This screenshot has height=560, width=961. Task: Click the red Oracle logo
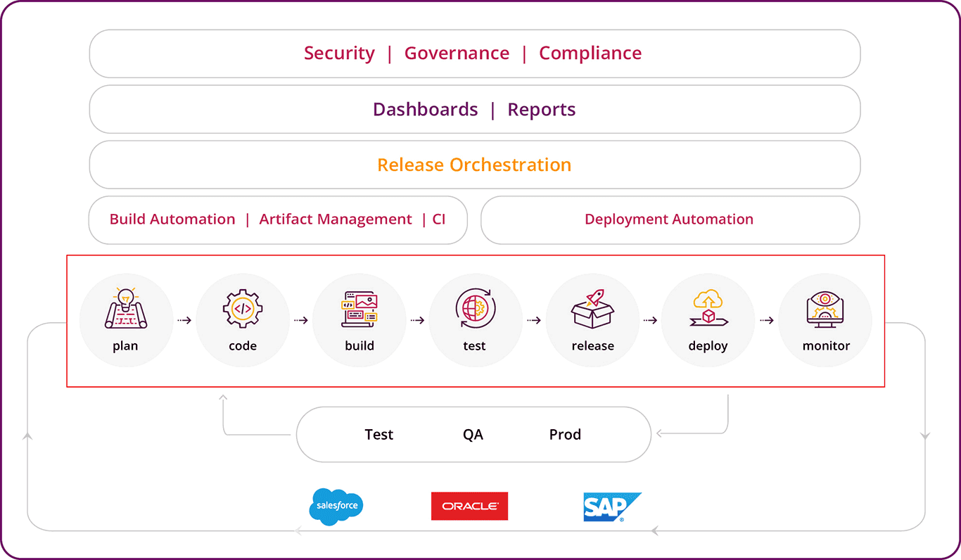click(x=469, y=506)
